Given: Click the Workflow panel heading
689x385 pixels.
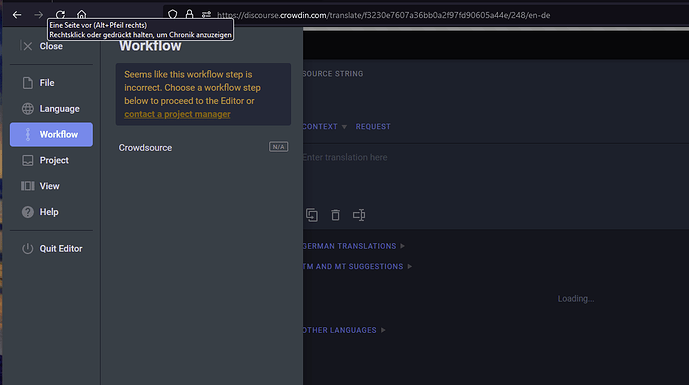Looking at the screenshot, I should click(x=150, y=46).
